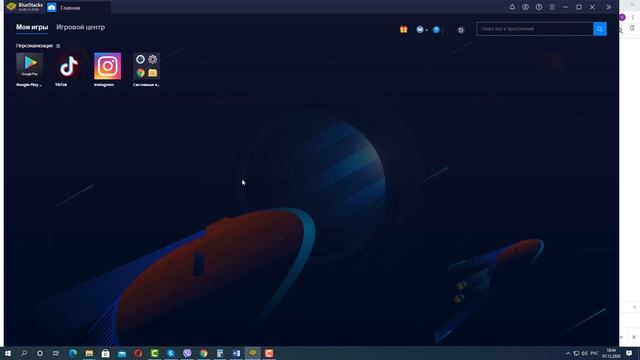Open the System apps folder

point(147,66)
